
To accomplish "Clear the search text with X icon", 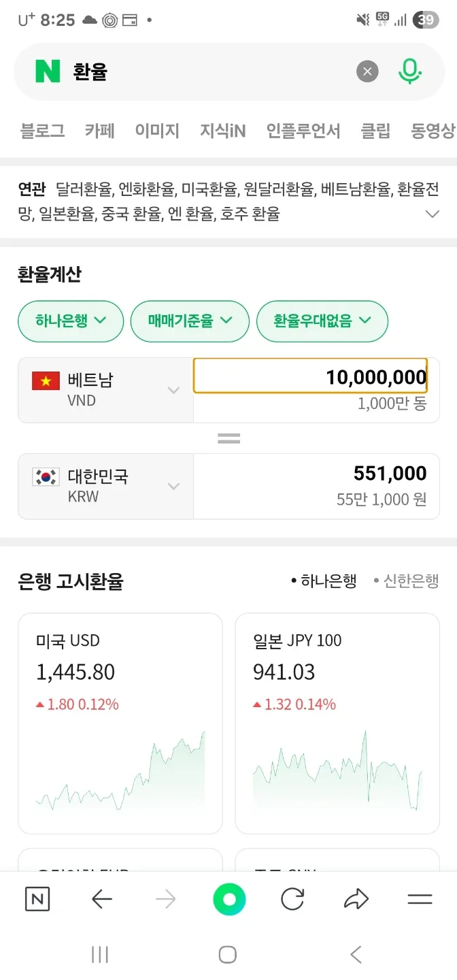I will click(x=367, y=71).
